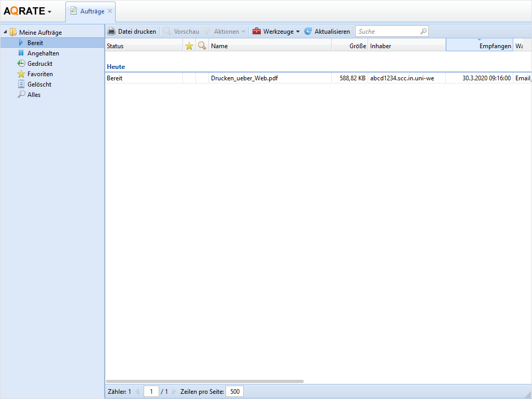Sort by the Empfangen column header

point(479,46)
